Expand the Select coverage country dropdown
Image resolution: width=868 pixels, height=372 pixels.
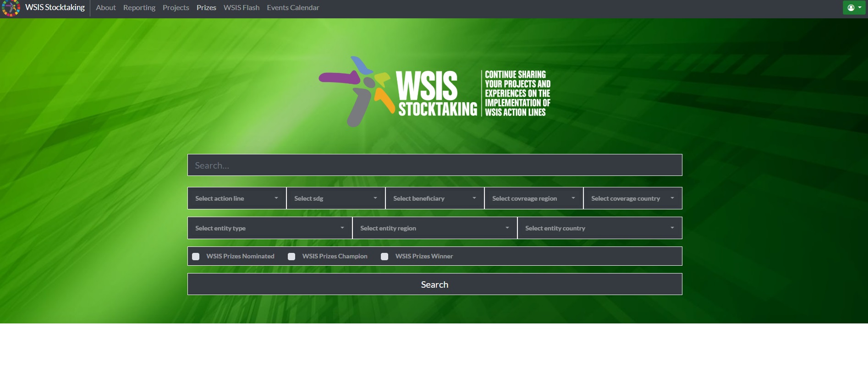tap(633, 198)
